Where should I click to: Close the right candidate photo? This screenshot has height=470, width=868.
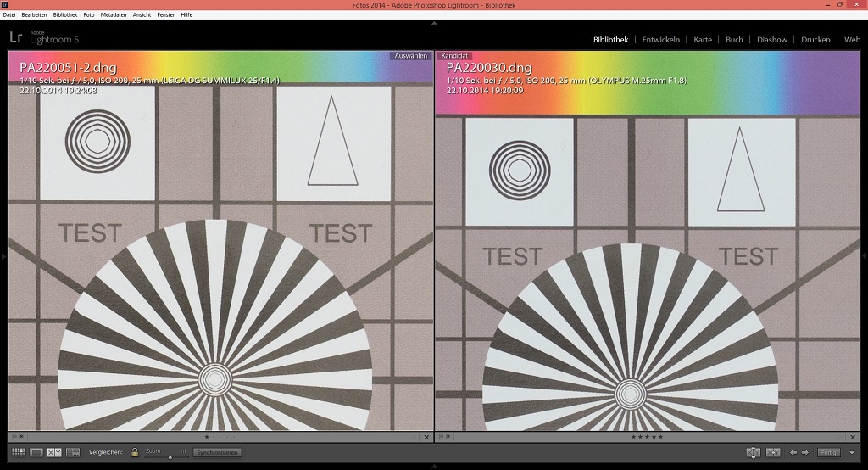pos(854,437)
